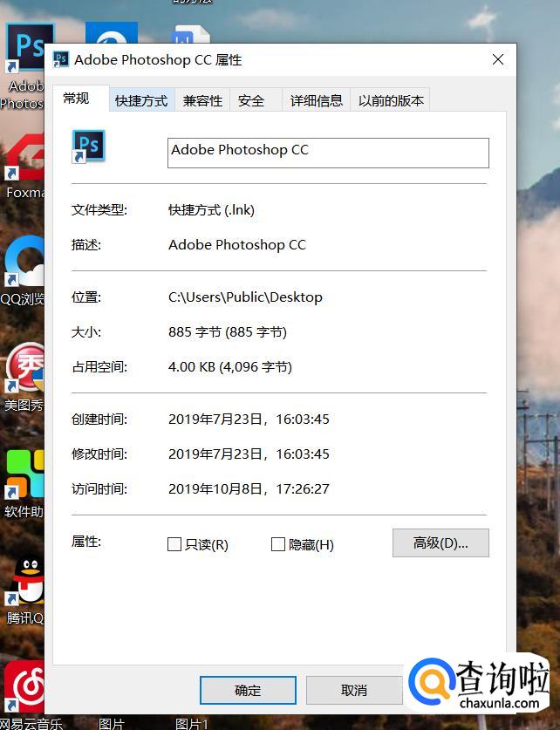
Task: Enable the 隐藏(H) hidden checkbox
Action: [278, 544]
